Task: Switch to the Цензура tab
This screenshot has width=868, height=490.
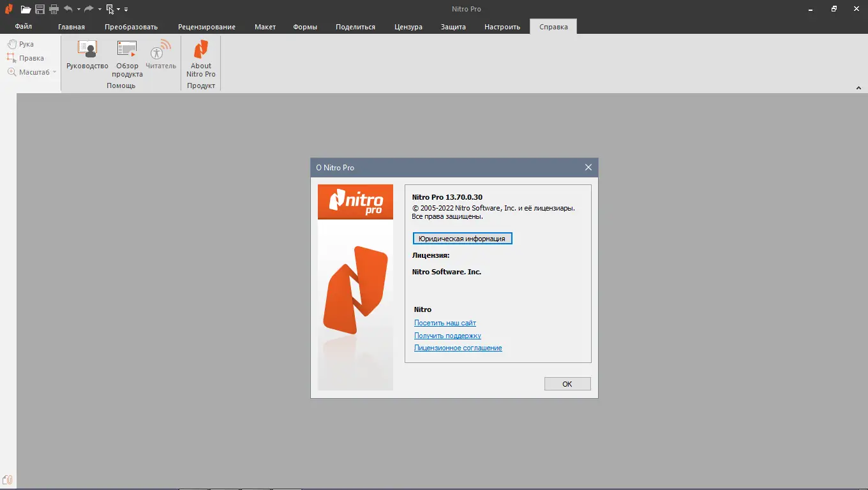Action: tap(408, 27)
